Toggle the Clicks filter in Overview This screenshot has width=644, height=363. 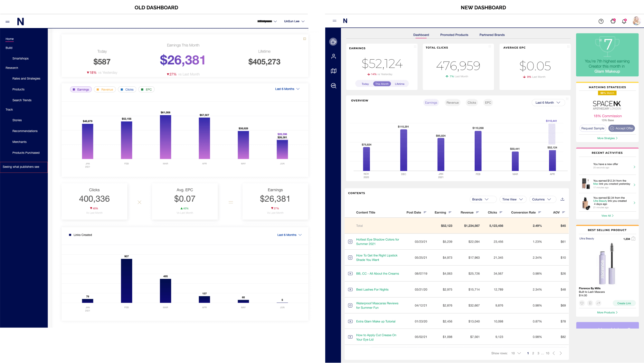[x=471, y=103]
